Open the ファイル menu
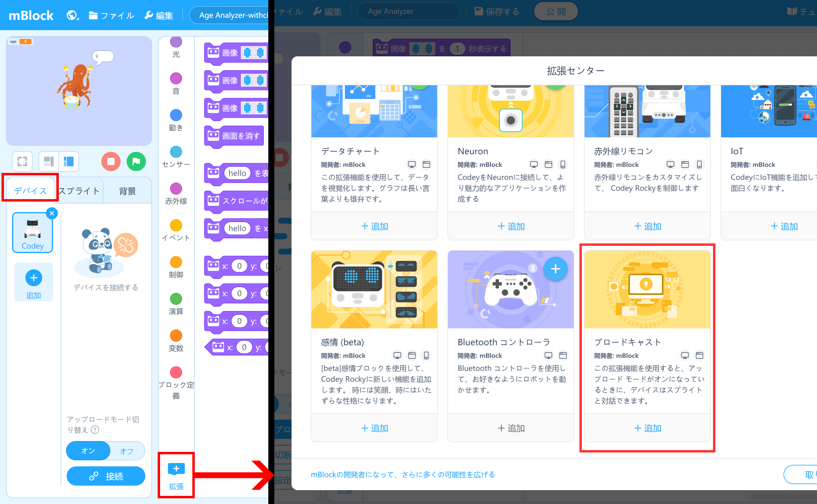 coord(111,15)
